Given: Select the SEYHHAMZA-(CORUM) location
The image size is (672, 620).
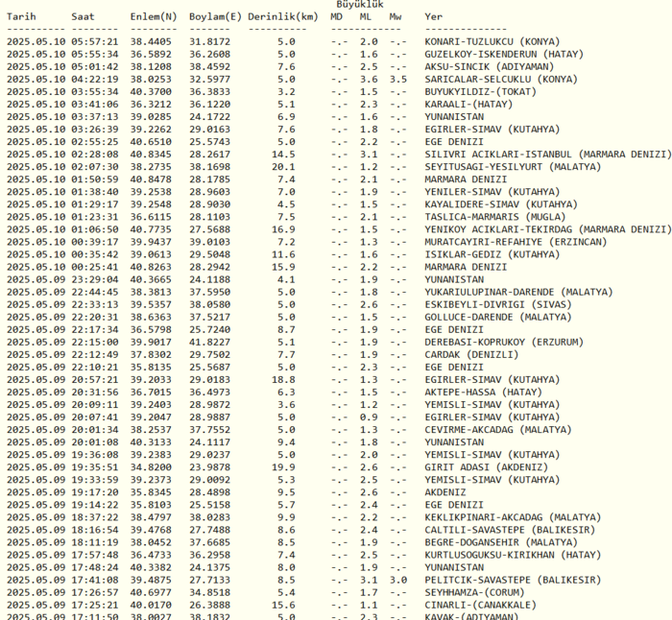Looking at the screenshot, I should click(x=475, y=592).
